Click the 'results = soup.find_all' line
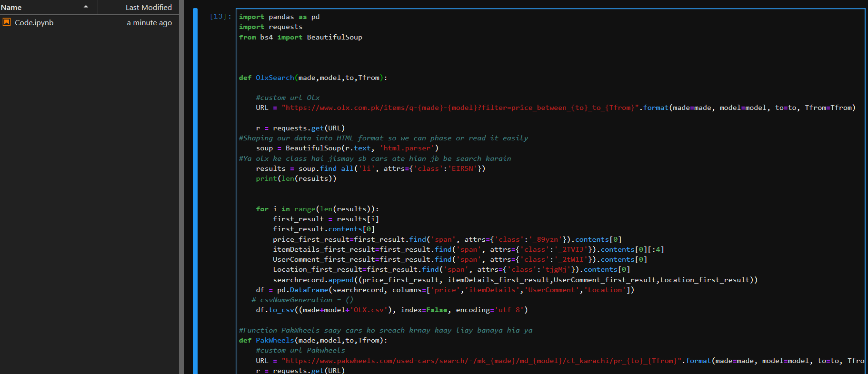 (370, 168)
